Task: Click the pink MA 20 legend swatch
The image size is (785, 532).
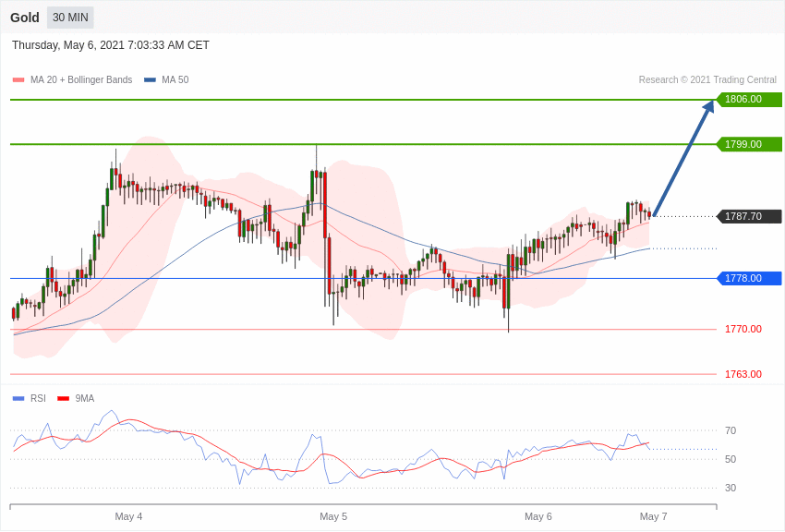Action: tap(18, 79)
